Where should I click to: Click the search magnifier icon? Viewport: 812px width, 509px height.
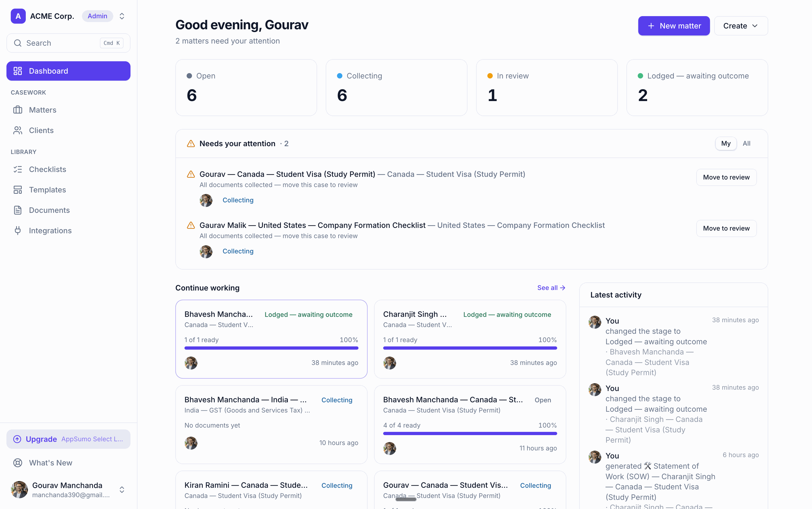click(17, 43)
